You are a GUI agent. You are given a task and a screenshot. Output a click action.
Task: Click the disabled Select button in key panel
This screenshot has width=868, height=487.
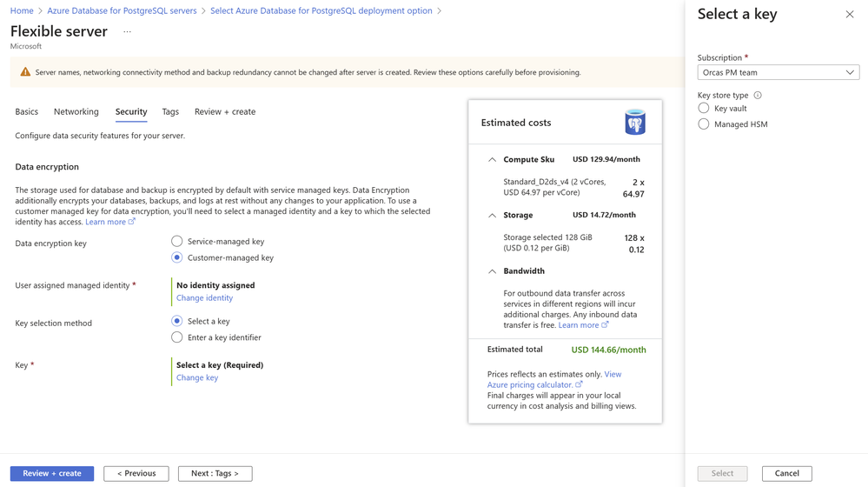coord(722,473)
